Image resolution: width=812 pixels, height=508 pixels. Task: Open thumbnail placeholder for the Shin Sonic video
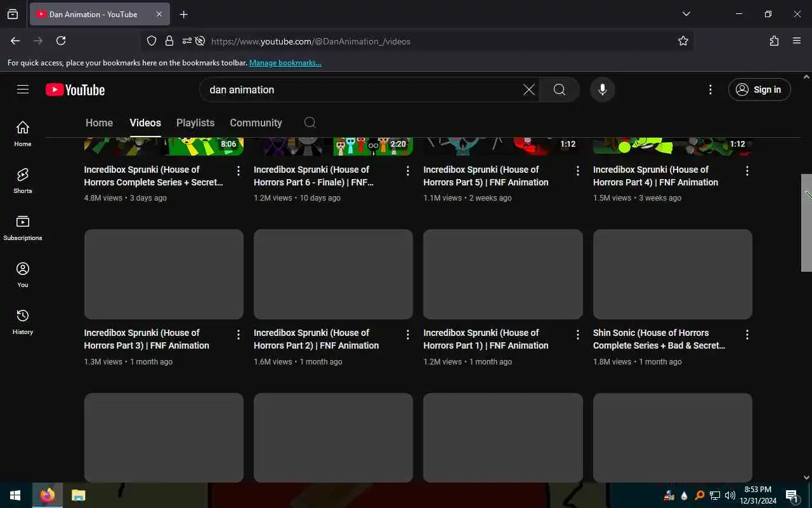[672, 274]
